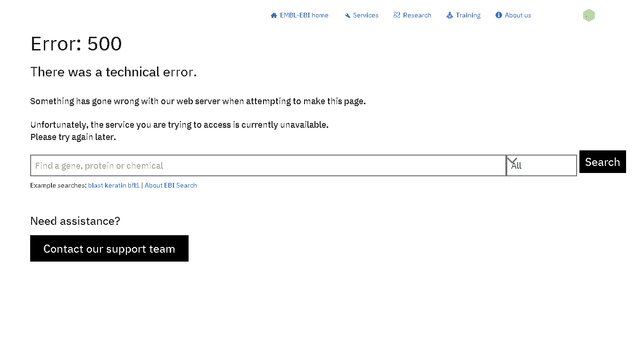Viewport: 644px width, 362px height.
Task: Open the Services menu item
Action: click(x=365, y=15)
